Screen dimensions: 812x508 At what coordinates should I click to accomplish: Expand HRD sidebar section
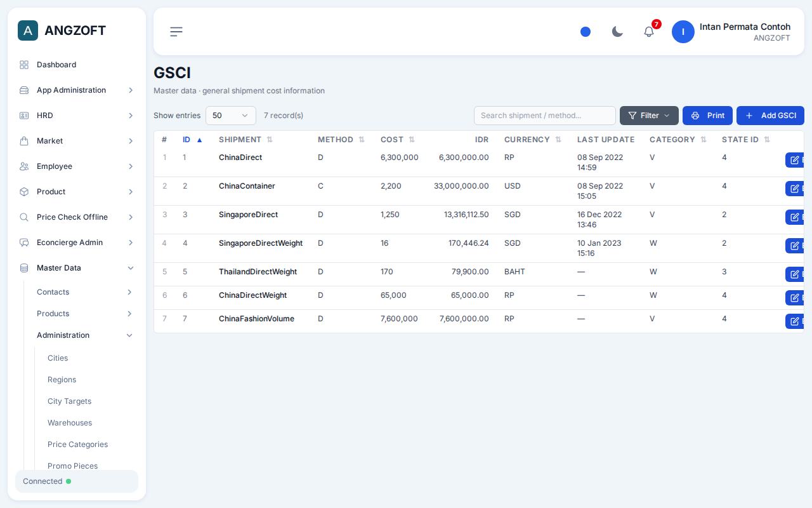coord(77,116)
